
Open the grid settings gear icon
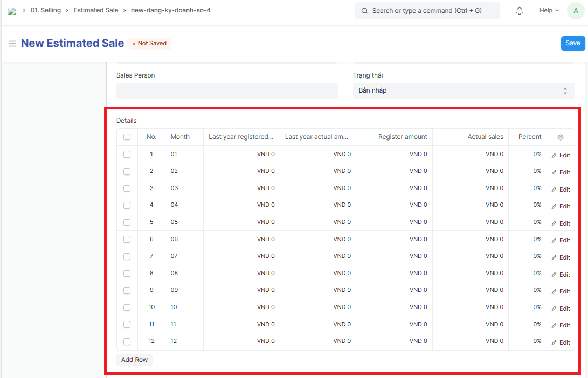click(561, 137)
